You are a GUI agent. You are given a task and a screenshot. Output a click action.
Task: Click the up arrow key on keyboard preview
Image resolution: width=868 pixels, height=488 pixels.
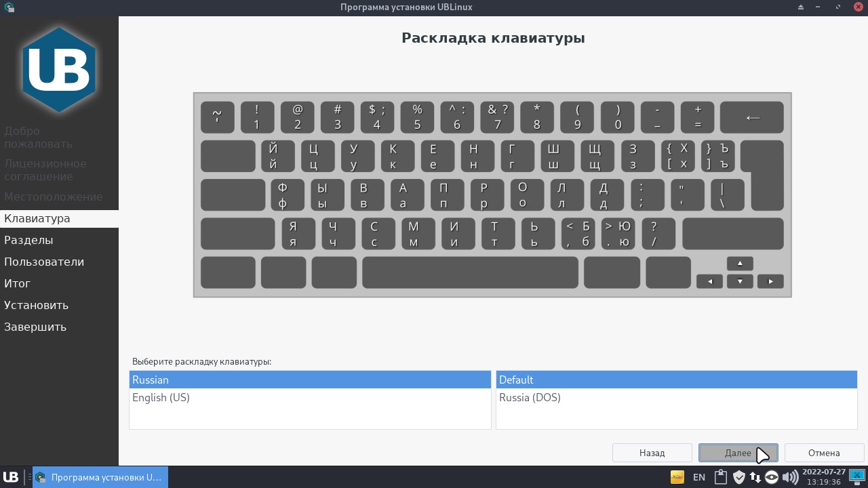[x=740, y=263]
